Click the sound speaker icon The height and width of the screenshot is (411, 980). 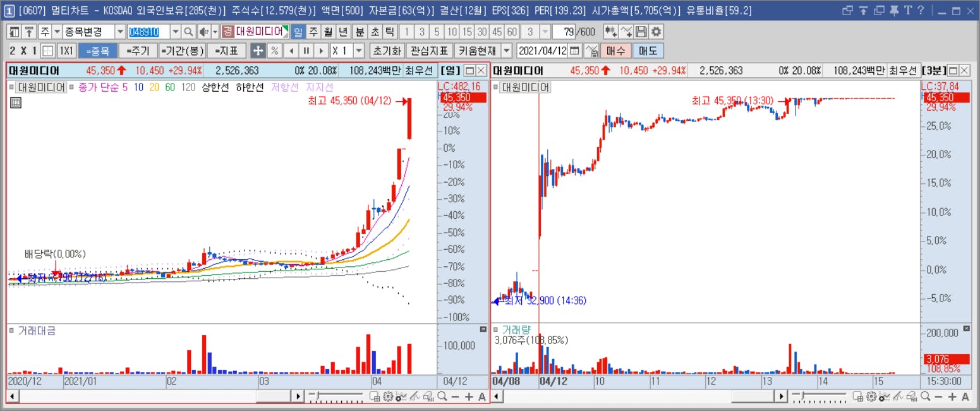coord(204,32)
